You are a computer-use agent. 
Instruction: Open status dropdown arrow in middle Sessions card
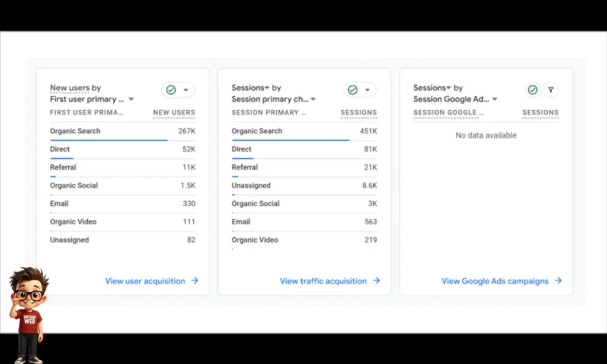pyautogui.click(x=368, y=90)
